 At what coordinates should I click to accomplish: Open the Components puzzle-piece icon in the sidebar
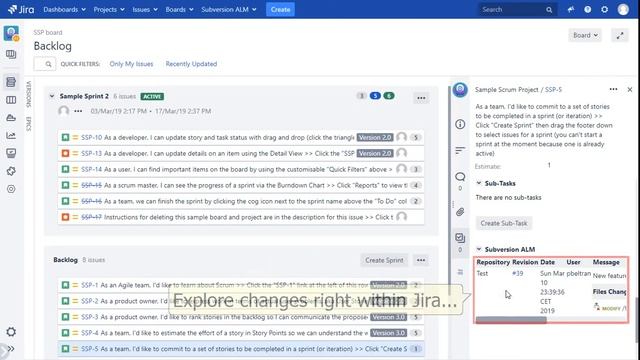[11, 171]
